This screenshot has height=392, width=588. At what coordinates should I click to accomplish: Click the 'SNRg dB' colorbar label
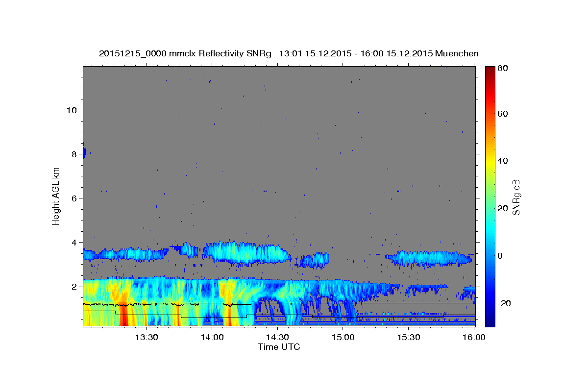pos(516,197)
